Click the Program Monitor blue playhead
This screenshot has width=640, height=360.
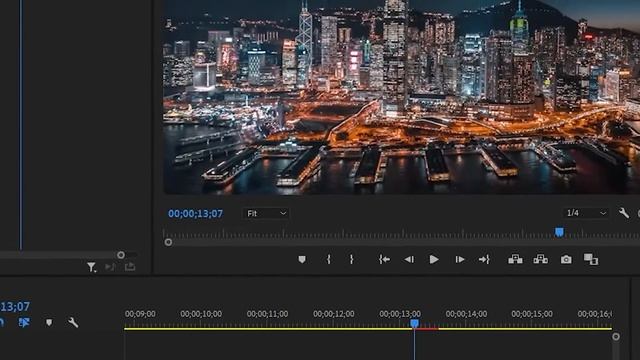(559, 232)
